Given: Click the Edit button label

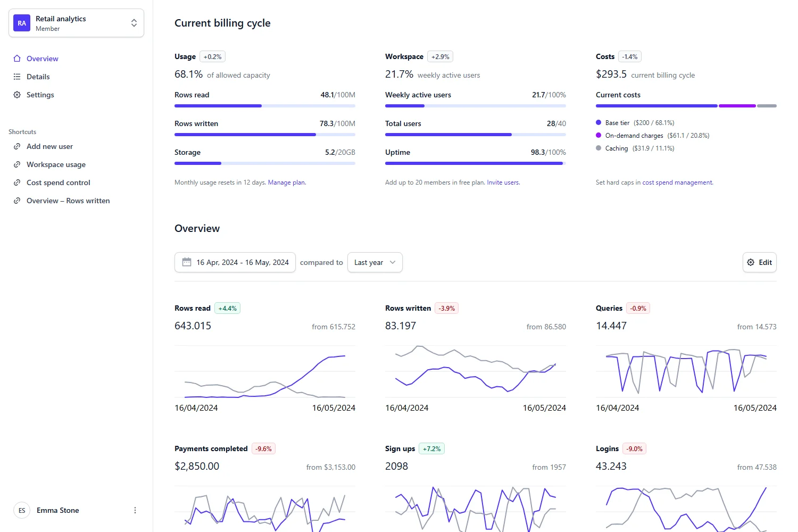Looking at the screenshot, I should coord(766,262).
